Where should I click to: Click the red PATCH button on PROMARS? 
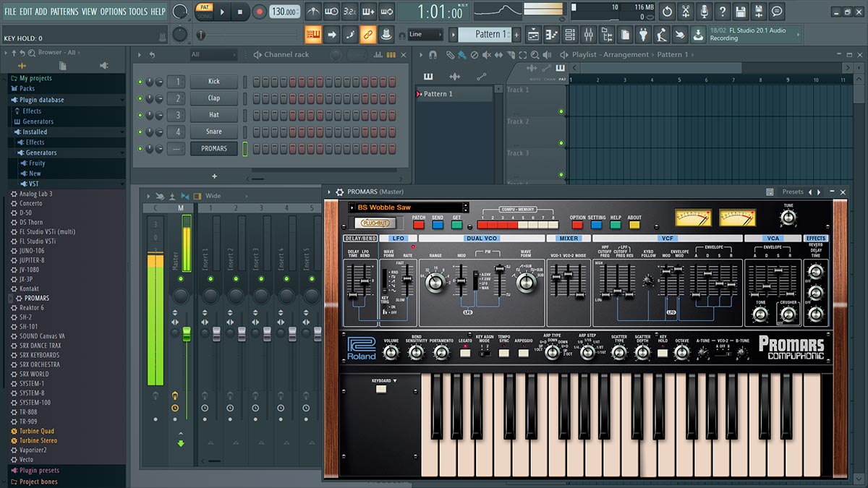pyautogui.click(x=419, y=225)
